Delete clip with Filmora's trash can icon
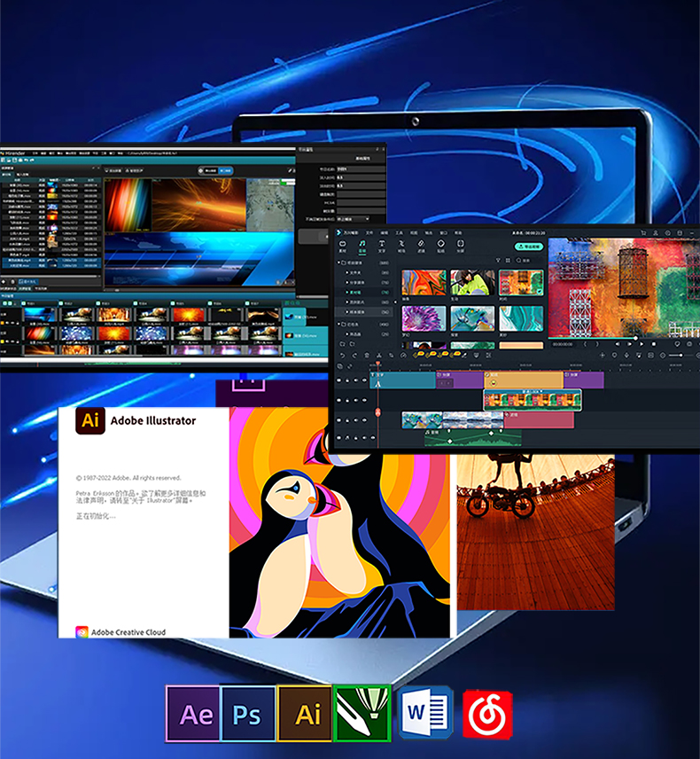The width and height of the screenshot is (700, 759). point(367,356)
